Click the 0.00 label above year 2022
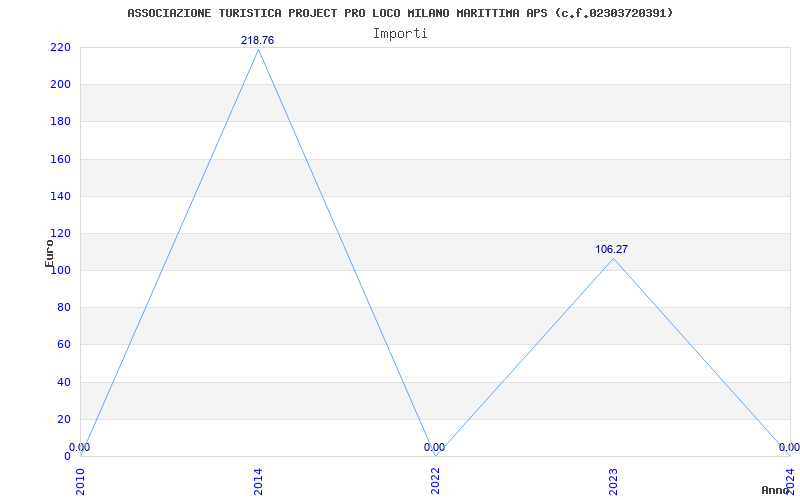 click(x=434, y=447)
